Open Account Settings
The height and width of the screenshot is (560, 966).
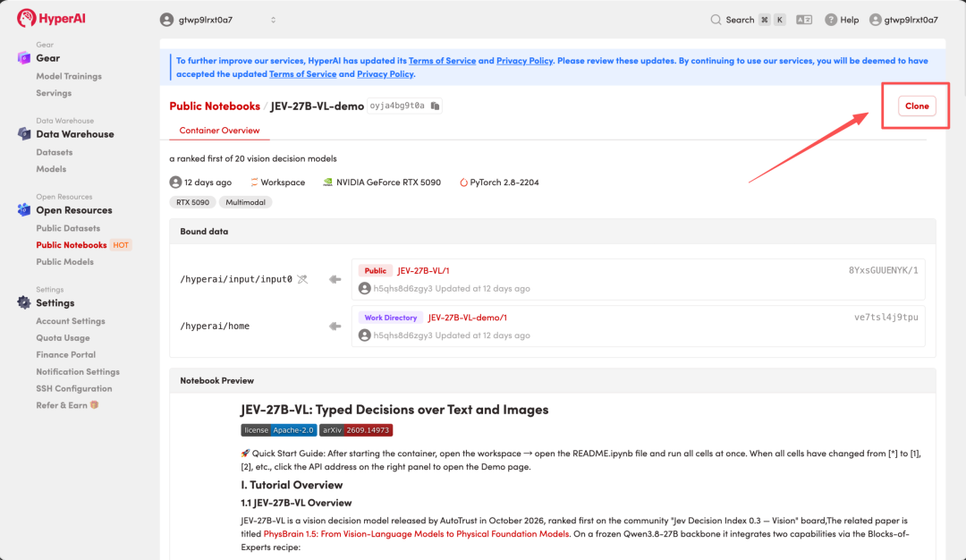(71, 321)
